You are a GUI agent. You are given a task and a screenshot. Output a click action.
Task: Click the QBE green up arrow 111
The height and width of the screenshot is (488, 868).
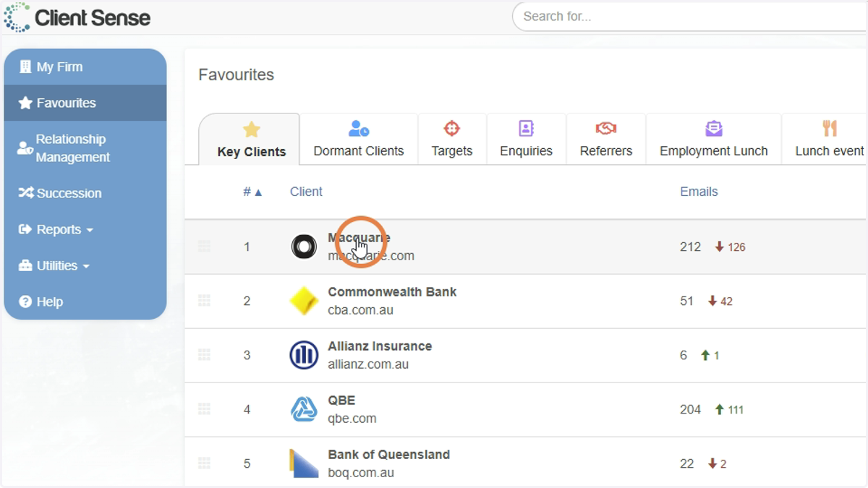[729, 409]
